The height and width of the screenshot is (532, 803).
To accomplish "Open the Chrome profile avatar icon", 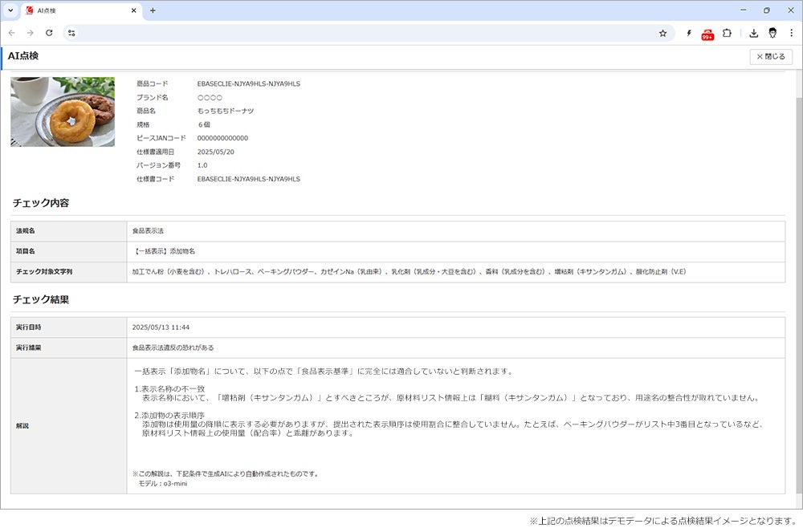I will [x=772, y=33].
